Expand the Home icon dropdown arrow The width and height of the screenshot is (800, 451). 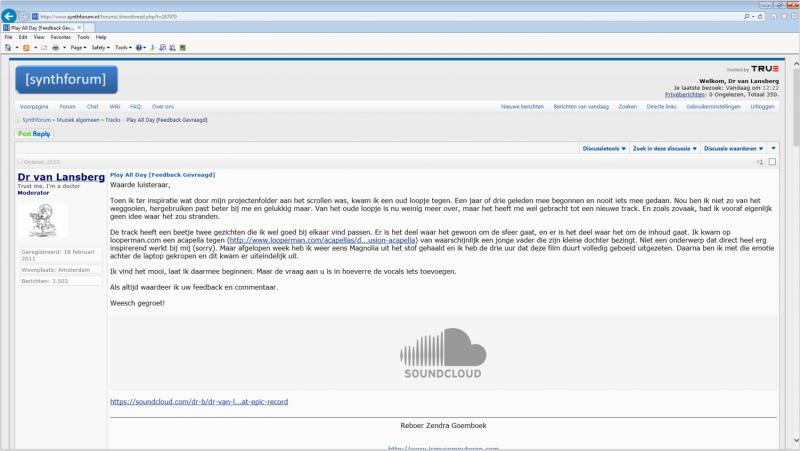tap(17, 47)
